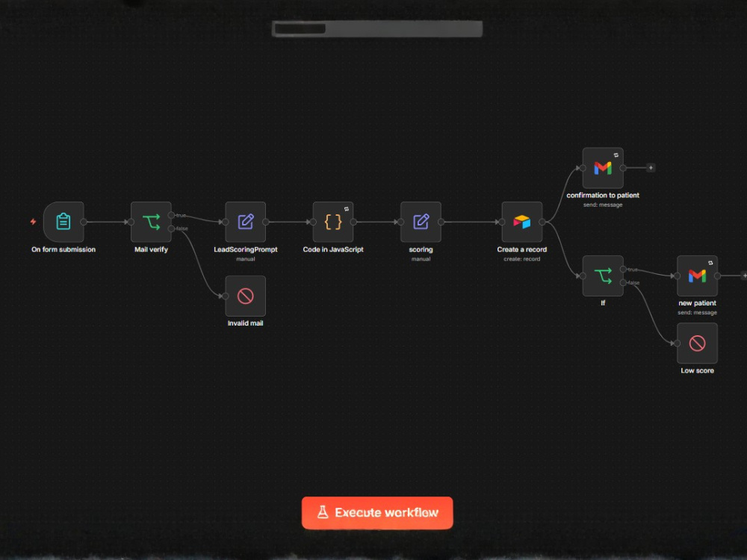Click the 'Low score' label

[697, 370]
